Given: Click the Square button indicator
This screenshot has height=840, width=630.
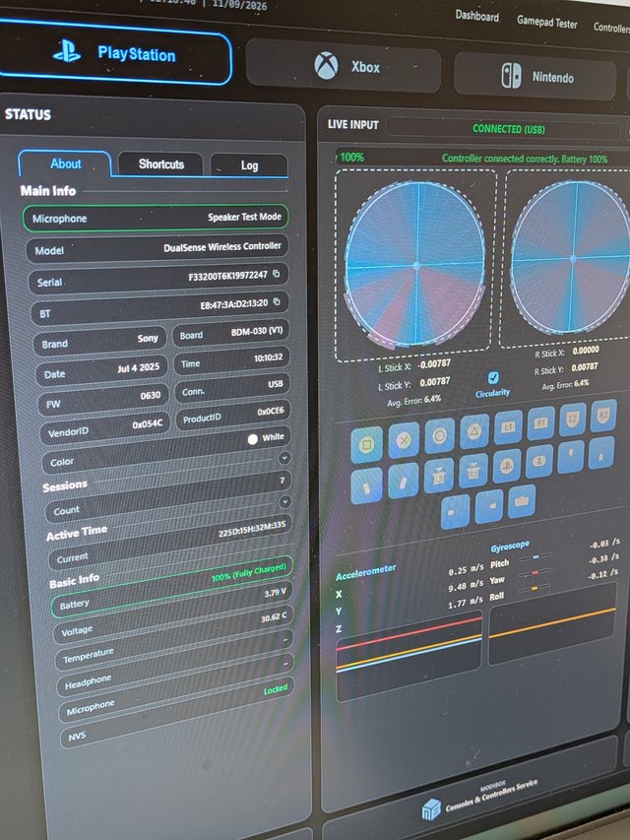Looking at the screenshot, I should click(366, 445).
